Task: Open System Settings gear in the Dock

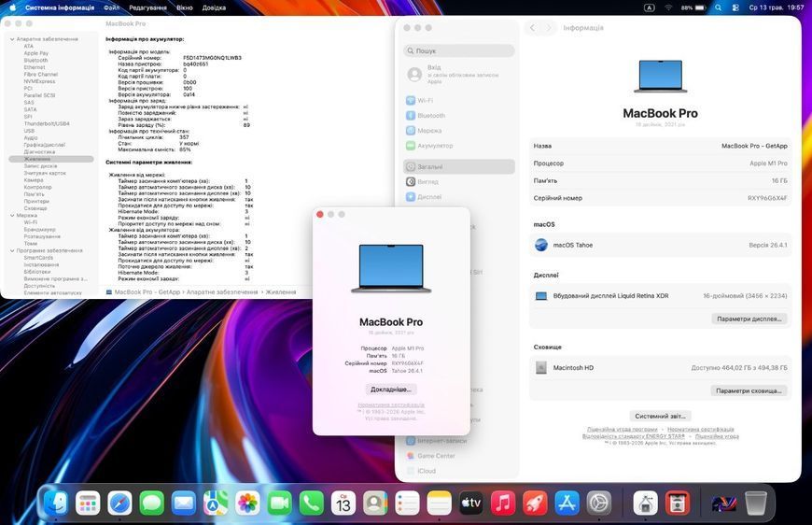Action: pos(599,503)
